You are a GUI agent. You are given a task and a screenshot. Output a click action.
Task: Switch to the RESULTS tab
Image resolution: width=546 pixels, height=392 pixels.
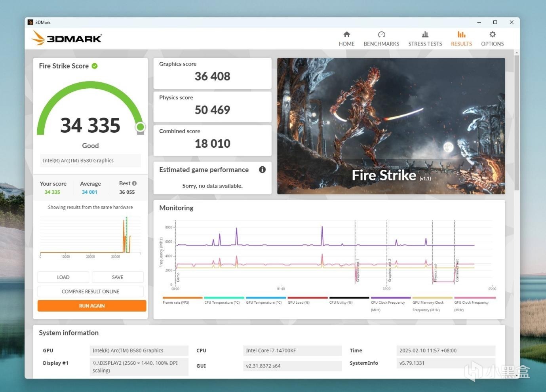[x=461, y=39]
